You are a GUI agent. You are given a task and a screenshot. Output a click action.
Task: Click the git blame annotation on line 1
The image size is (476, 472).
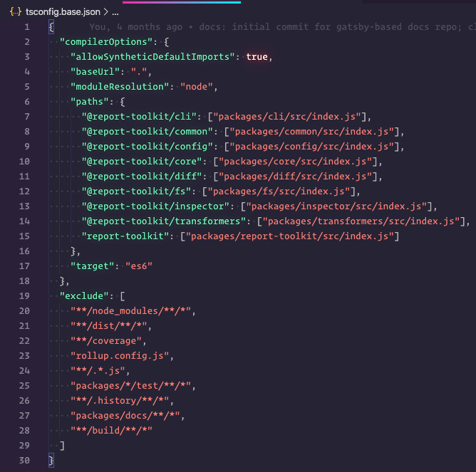pyautogui.click(x=282, y=26)
